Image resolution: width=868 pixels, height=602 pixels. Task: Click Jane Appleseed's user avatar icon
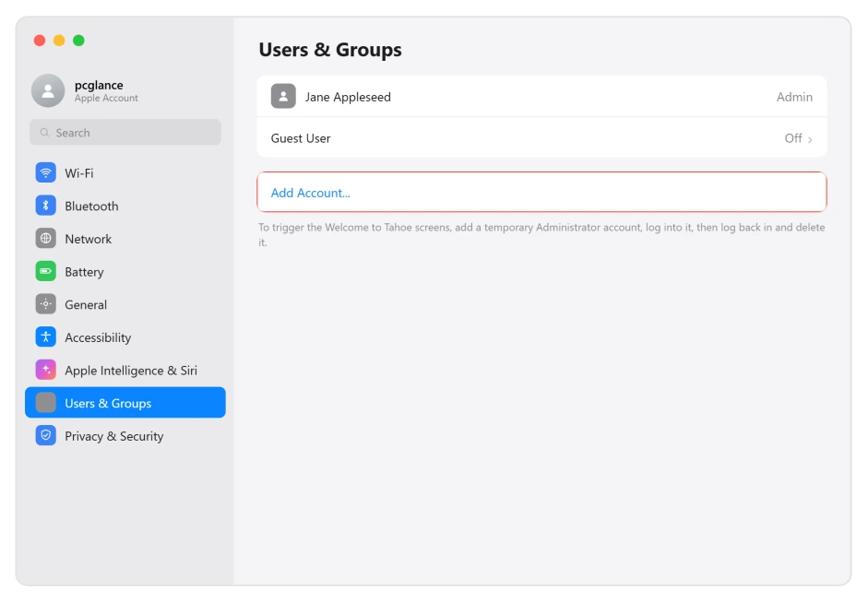tap(283, 96)
